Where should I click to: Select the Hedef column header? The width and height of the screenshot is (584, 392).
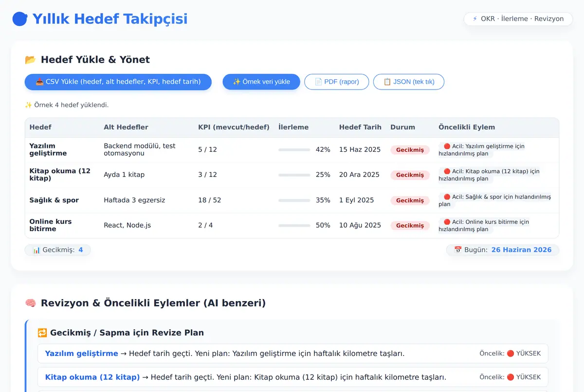click(x=40, y=127)
